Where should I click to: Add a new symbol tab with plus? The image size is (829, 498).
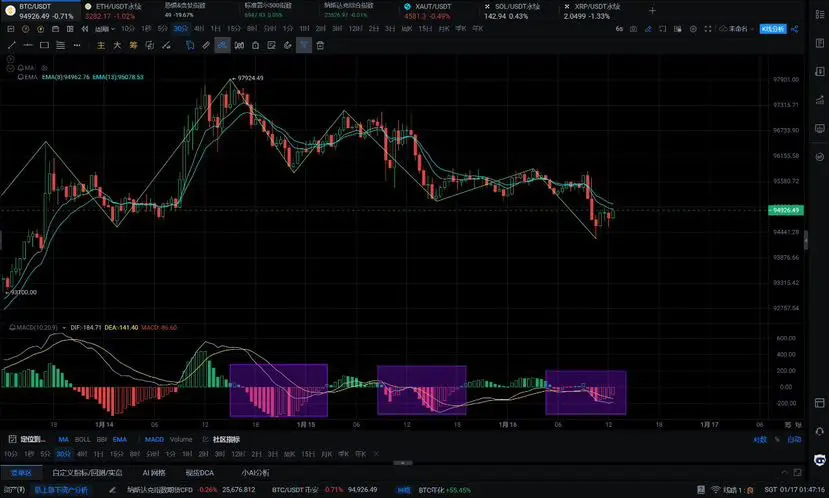click(x=652, y=11)
